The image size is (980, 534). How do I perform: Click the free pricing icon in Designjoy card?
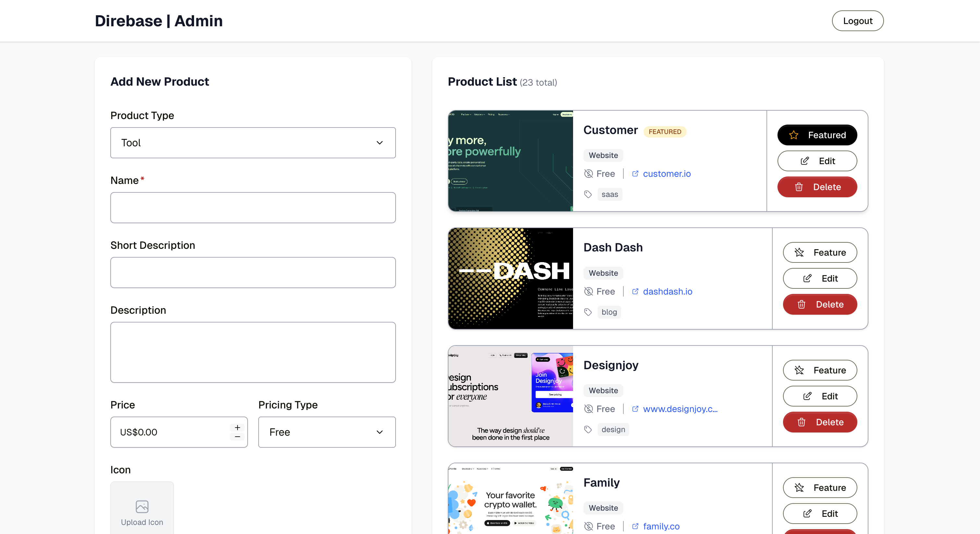coord(588,409)
